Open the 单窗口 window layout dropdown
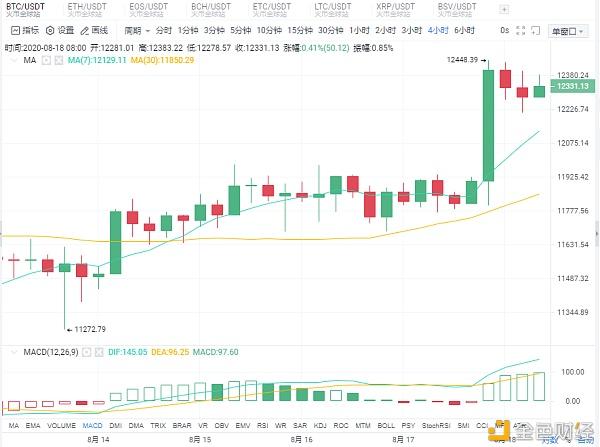 tap(567, 31)
